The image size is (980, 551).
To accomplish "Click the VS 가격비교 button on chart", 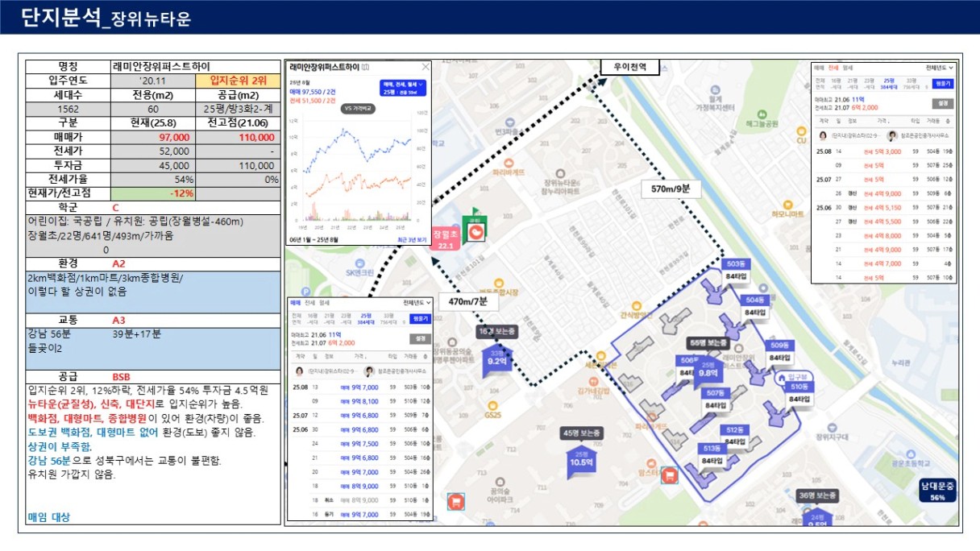I will [358, 107].
